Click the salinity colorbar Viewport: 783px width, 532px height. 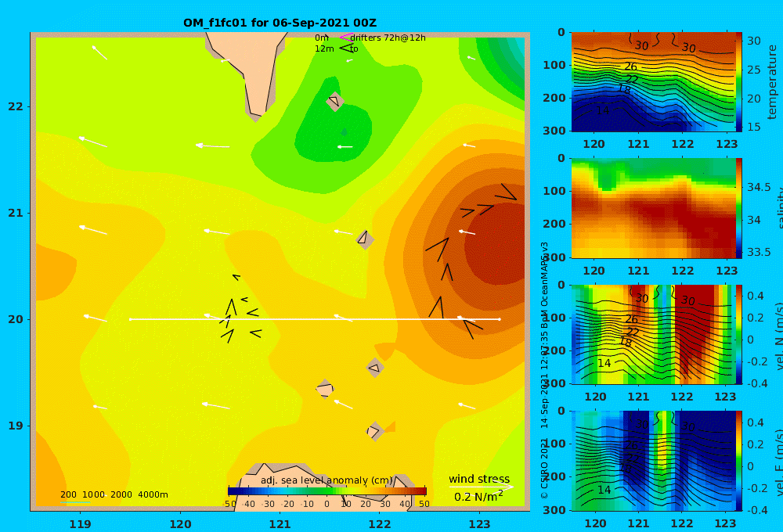(x=739, y=208)
